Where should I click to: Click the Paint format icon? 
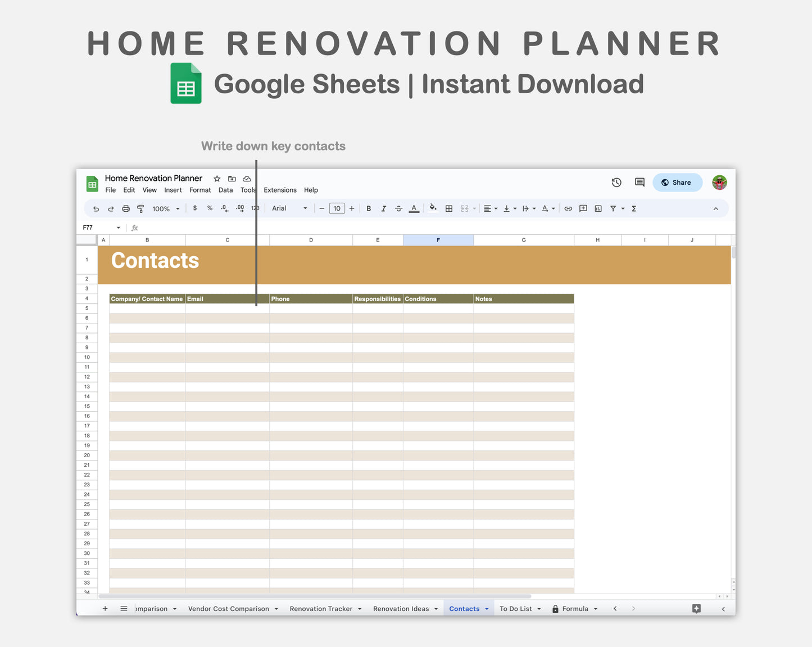(x=141, y=208)
